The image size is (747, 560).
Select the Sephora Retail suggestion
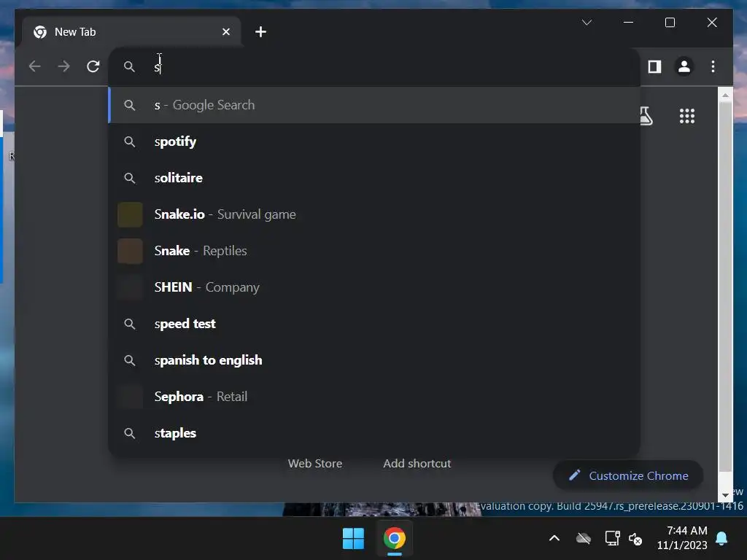pos(374,397)
